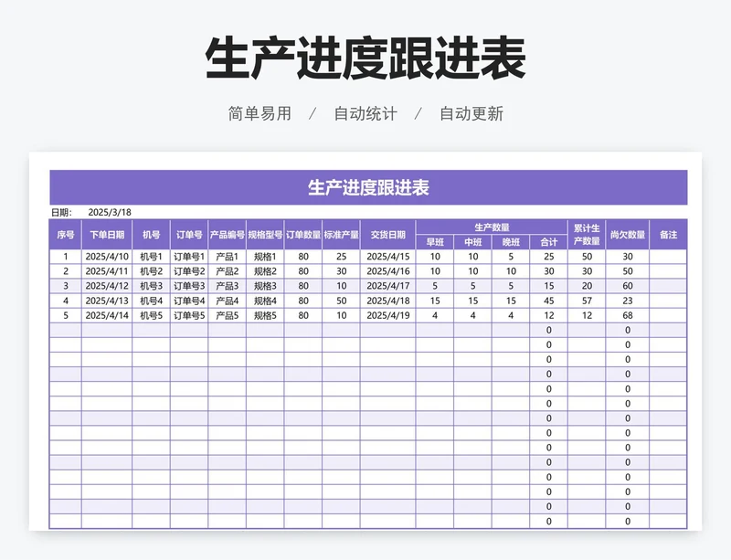
Task: Click cumulative production value 57
Action: click(x=587, y=301)
